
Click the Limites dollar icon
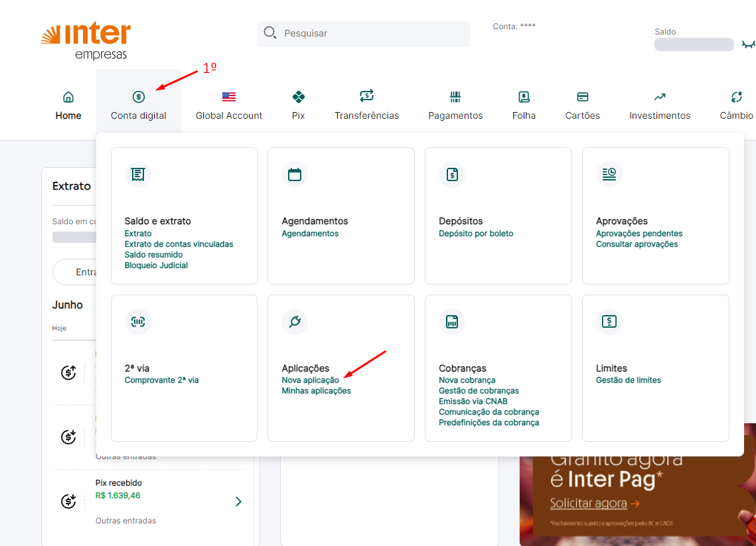(609, 322)
